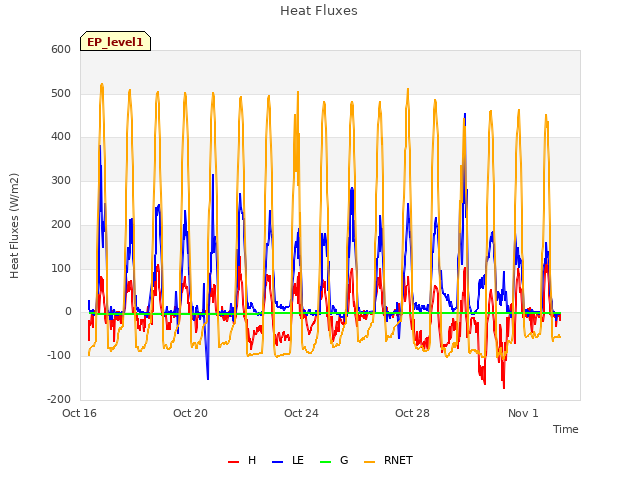640x480 pixels.
Task: Click the red H legend color marker
Action: pos(233,462)
